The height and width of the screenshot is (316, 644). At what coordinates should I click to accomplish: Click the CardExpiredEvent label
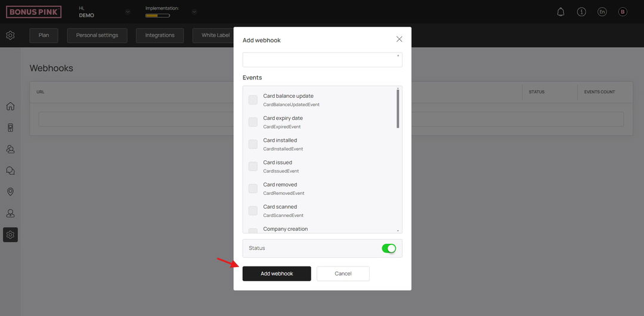click(x=281, y=127)
